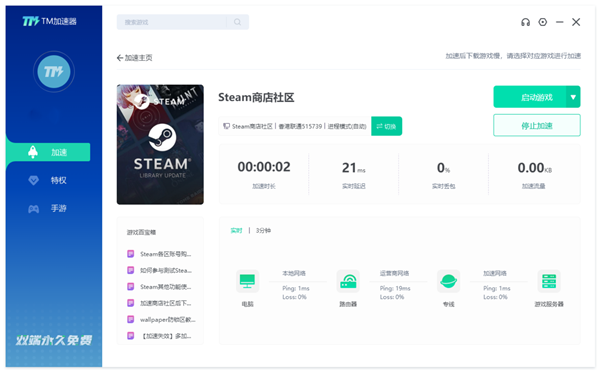Image resolution: width=600 pixels, height=372 pixels.
Task: Minimize the TM加速器 window
Action: click(x=560, y=22)
